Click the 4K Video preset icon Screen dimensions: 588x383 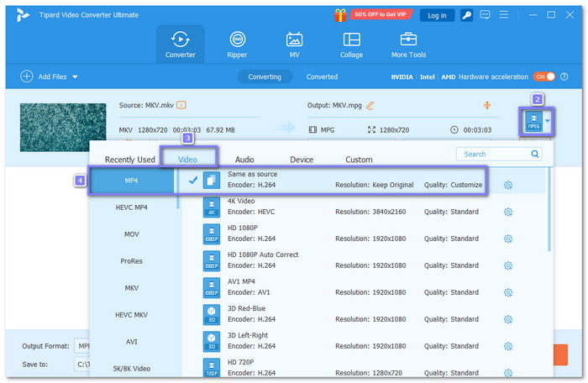212,207
